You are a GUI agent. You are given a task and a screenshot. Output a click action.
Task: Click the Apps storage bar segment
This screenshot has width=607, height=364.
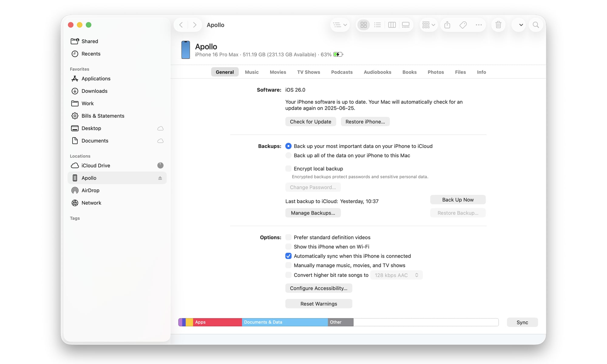[217, 322]
